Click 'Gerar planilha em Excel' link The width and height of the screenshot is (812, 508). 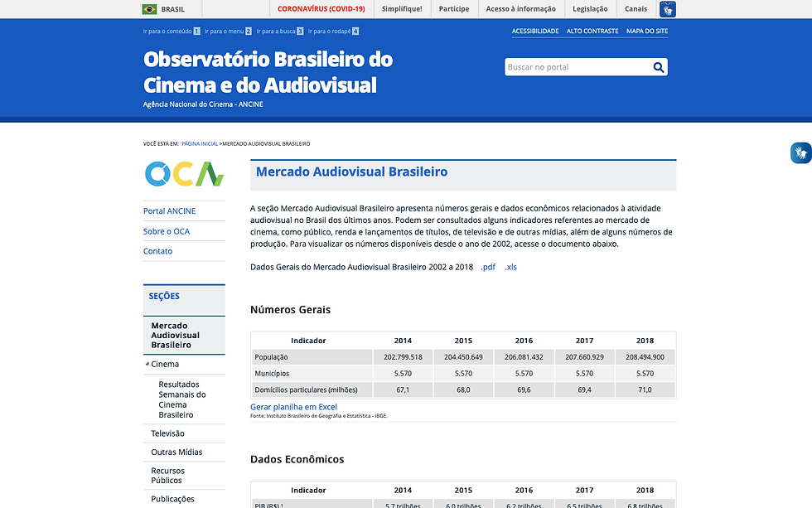pos(293,407)
